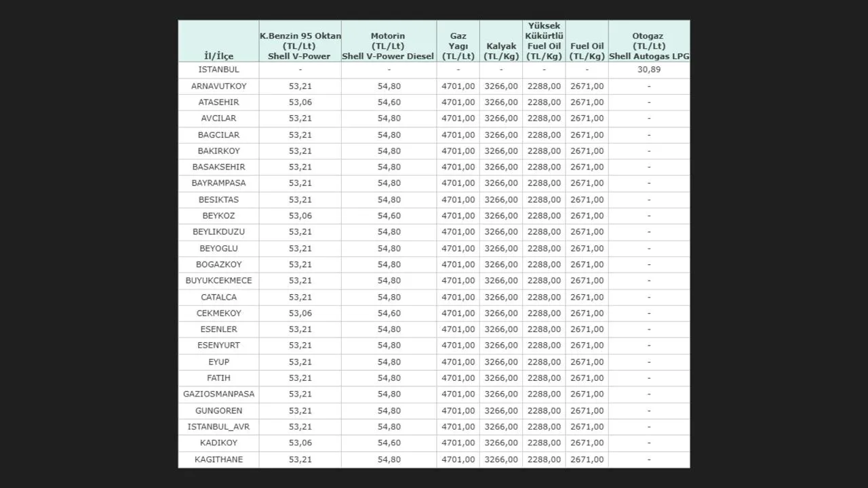Click KADIKOY motorin price 54,60
Viewport: 868px width, 488px height.
tap(389, 443)
